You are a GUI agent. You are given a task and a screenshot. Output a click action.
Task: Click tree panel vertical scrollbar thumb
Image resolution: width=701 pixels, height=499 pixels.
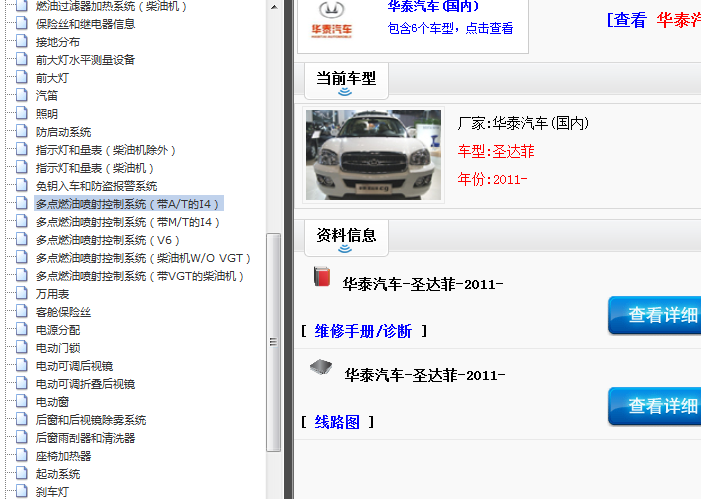pos(273,342)
